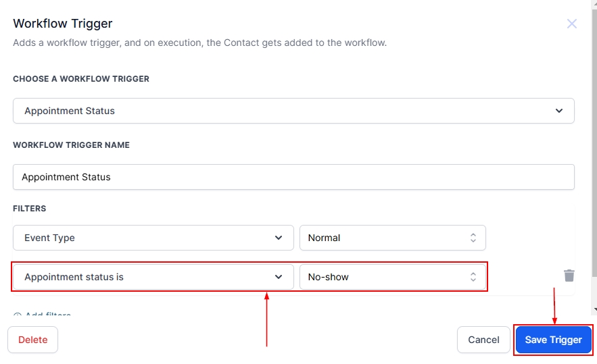Click up-down arrows icon on No-show selector
Viewport: 597px width, 364px height.
(473, 277)
